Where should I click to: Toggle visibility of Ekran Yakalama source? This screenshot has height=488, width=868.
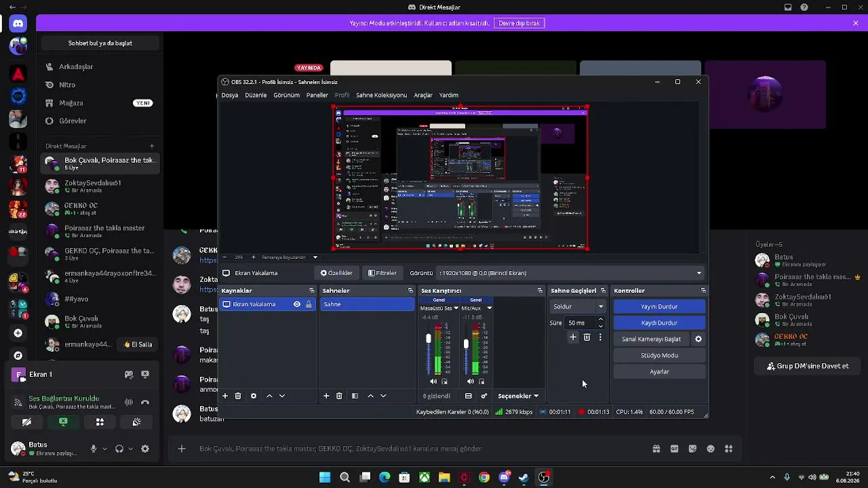pos(297,304)
